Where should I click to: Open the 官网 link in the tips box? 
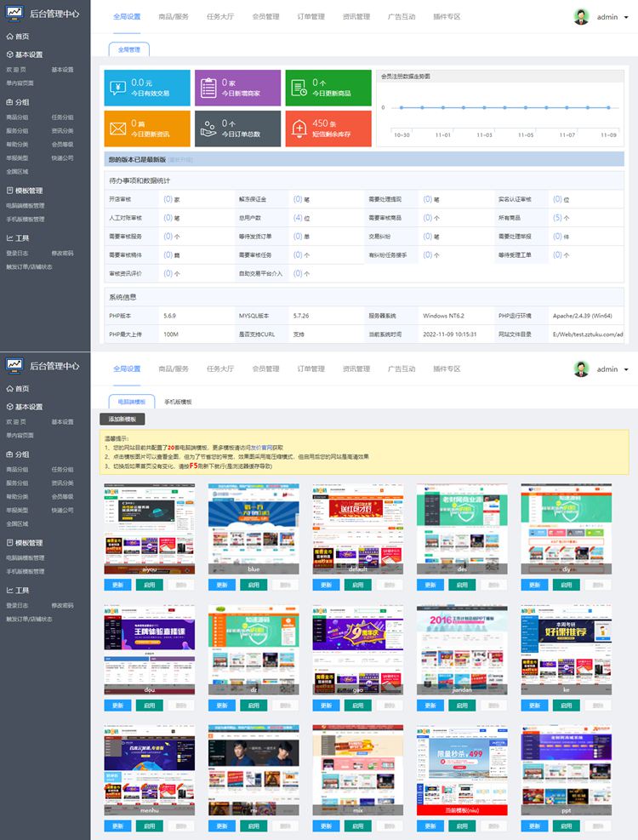pyautogui.click(x=266, y=447)
